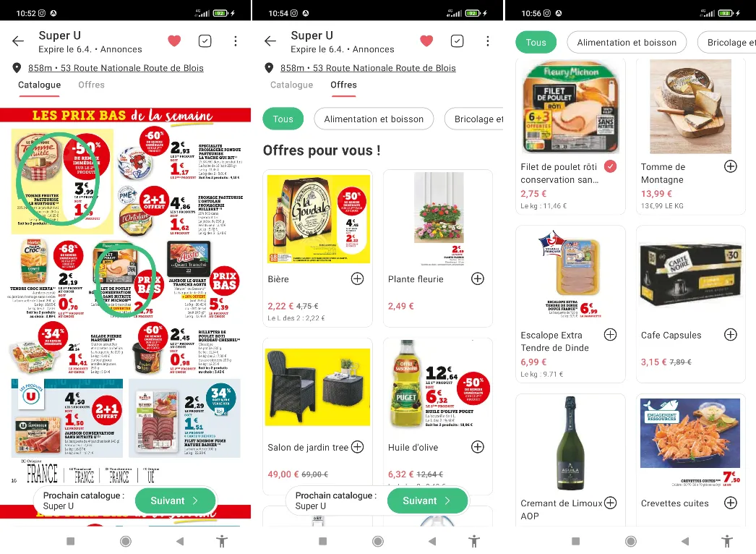Add Tomme de Montagne with plus icon
Viewport: 756px width, 554px height.
point(731,166)
